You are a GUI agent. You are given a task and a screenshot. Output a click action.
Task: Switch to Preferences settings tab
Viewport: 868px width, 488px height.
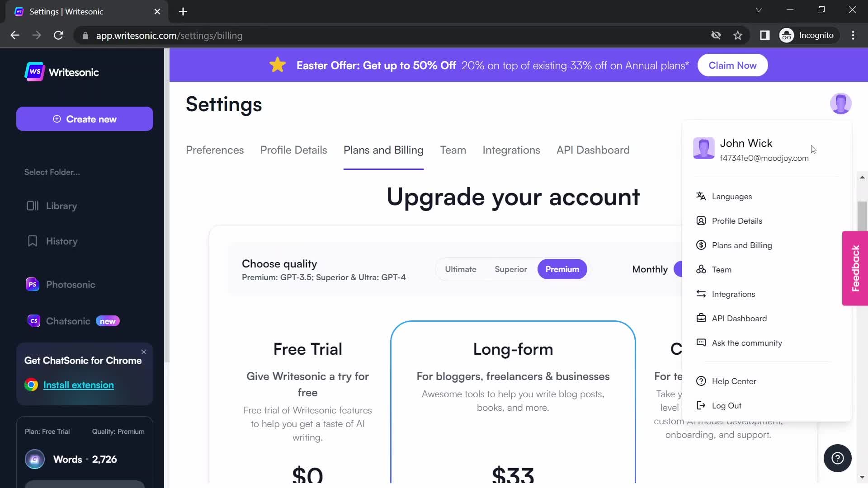coord(215,150)
